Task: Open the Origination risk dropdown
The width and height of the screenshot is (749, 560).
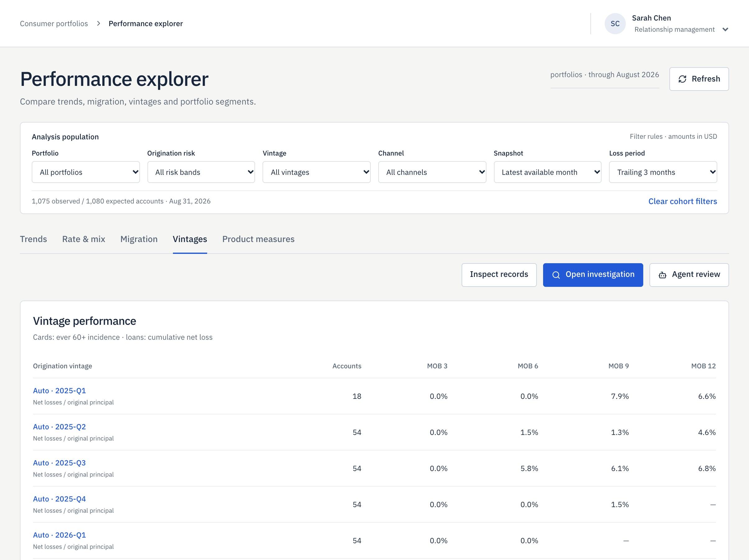Action: (201, 172)
